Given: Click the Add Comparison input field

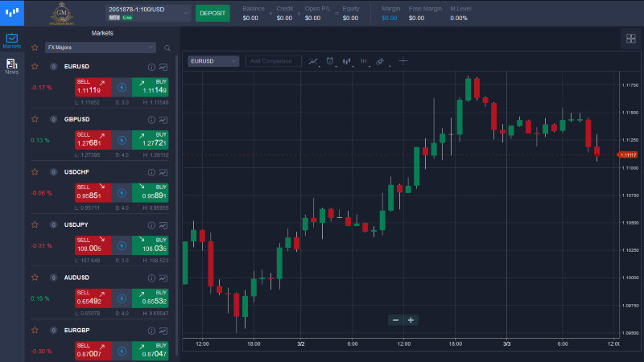Looking at the screenshot, I should pos(274,61).
